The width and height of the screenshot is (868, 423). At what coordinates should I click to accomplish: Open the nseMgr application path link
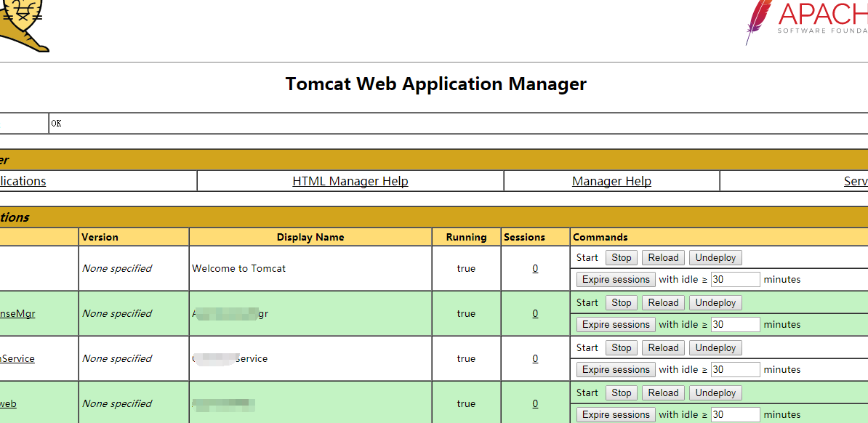(17, 313)
